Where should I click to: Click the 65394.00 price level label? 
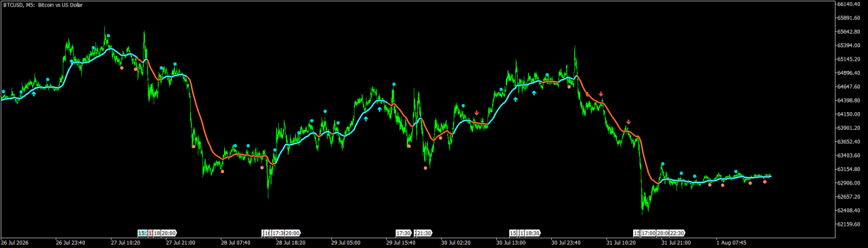point(850,45)
